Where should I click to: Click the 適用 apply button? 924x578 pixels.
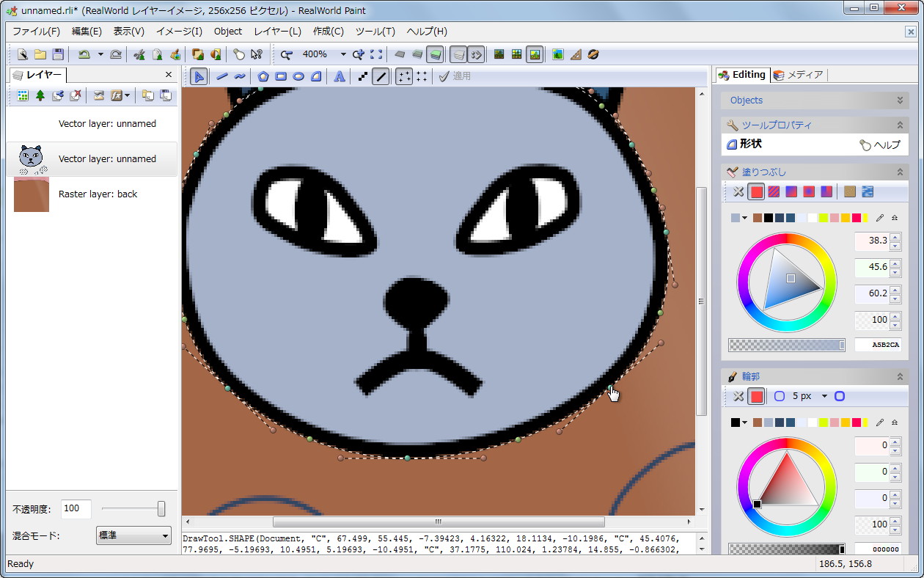(x=455, y=76)
